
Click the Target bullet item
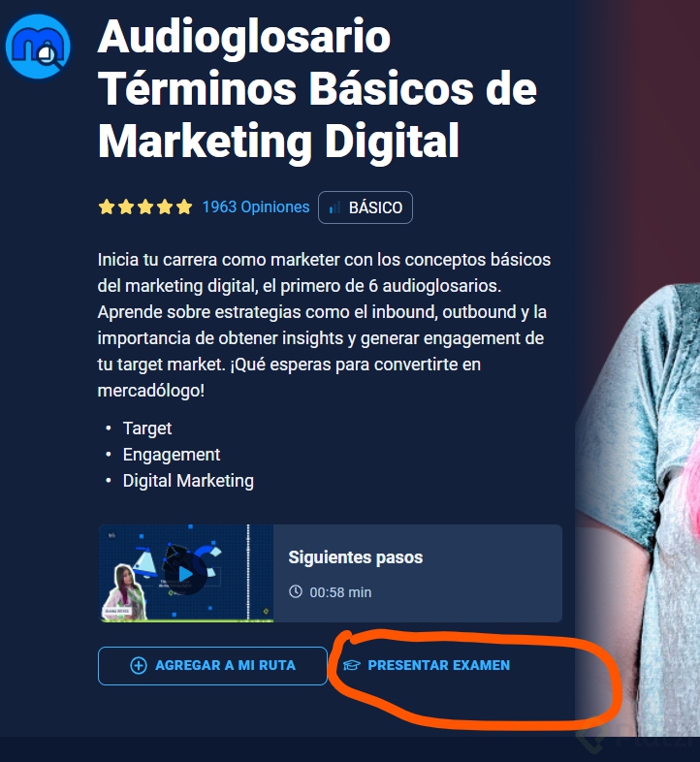146,429
